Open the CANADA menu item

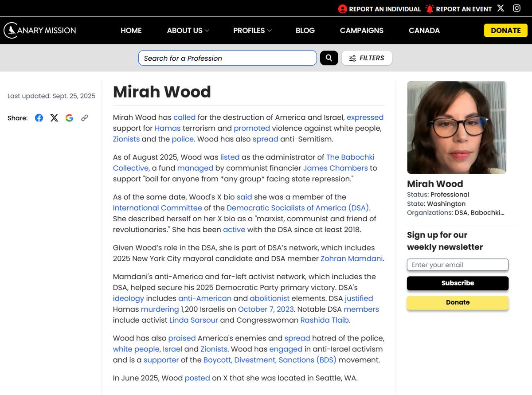click(424, 31)
